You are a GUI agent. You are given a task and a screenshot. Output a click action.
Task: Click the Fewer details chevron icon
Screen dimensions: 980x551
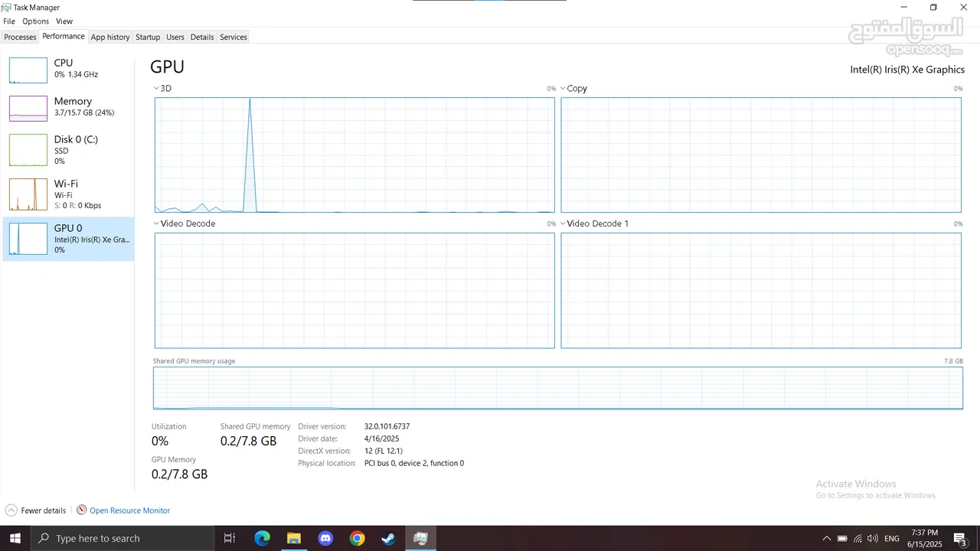pyautogui.click(x=11, y=510)
